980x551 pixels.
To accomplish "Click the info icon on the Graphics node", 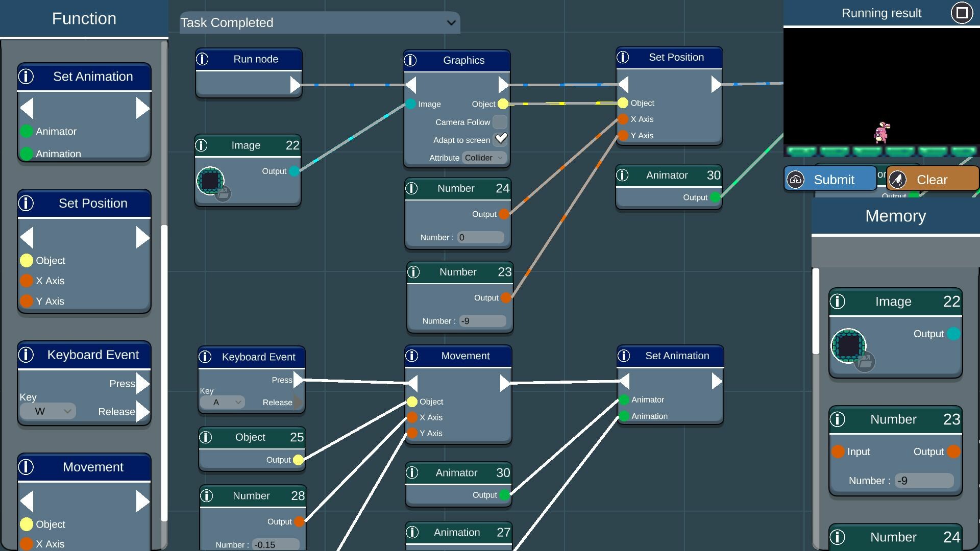I will [x=411, y=60].
